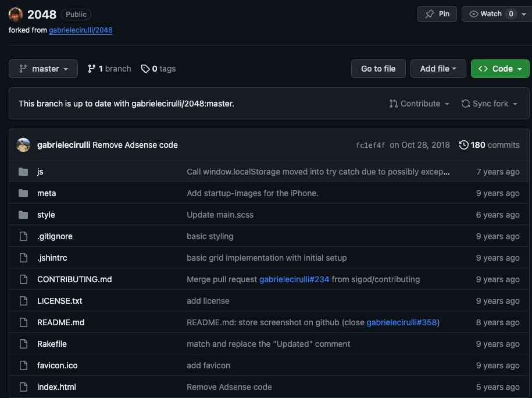Image resolution: width=532 pixels, height=398 pixels.
Task: Click the Public visibility badge
Action: click(x=76, y=15)
